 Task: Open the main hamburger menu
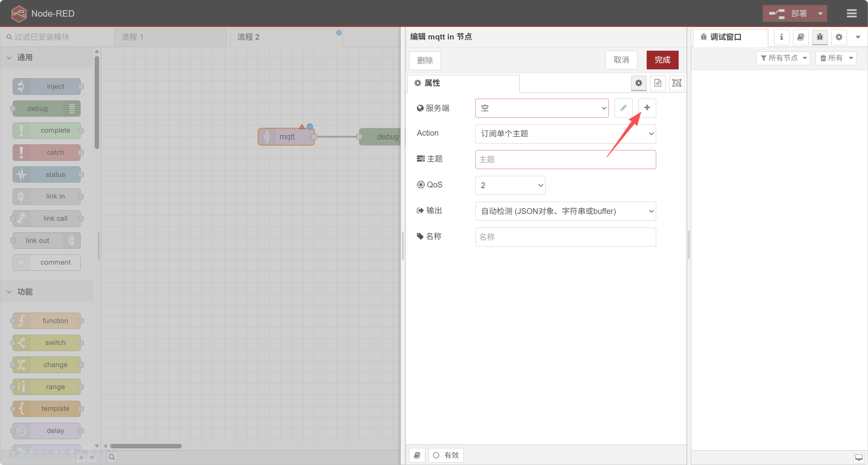[x=852, y=13]
